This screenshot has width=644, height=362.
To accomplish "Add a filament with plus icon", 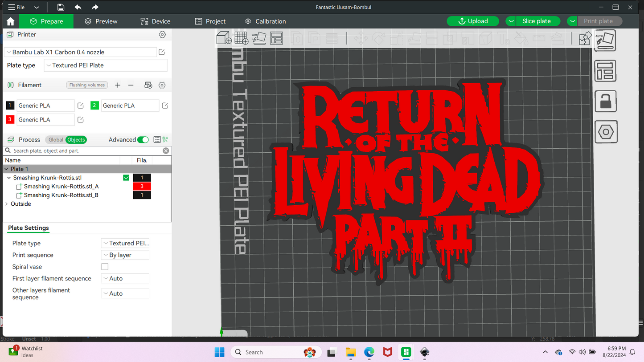I will click(118, 85).
